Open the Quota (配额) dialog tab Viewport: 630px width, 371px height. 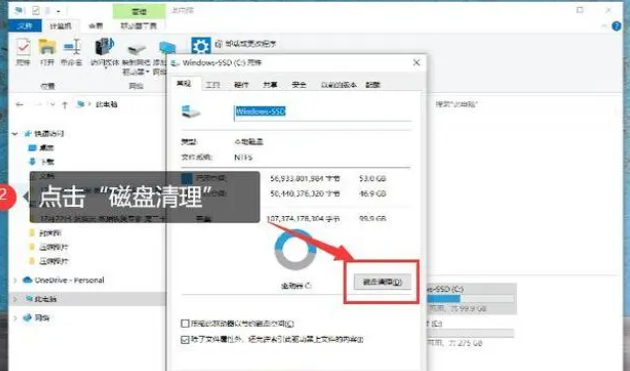coord(373,84)
